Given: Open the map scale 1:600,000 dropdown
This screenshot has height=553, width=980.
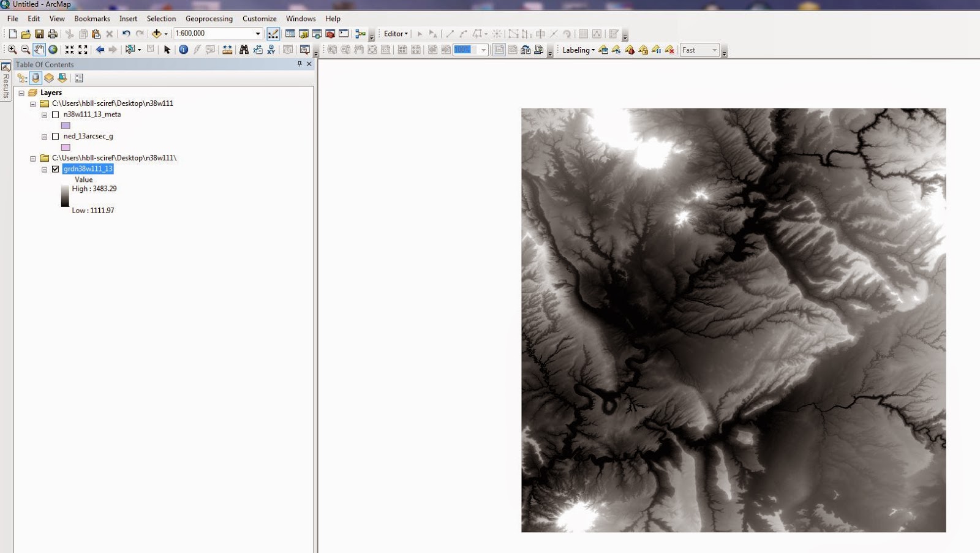Looking at the screenshot, I should pyautogui.click(x=258, y=34).
